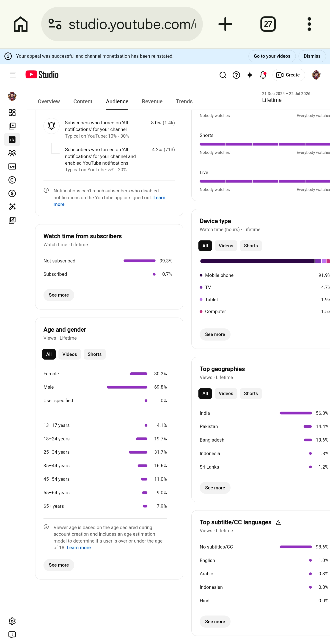330x644 pixels.
Task: Open Learn more link about viewer age
Action: pos(79,548)
